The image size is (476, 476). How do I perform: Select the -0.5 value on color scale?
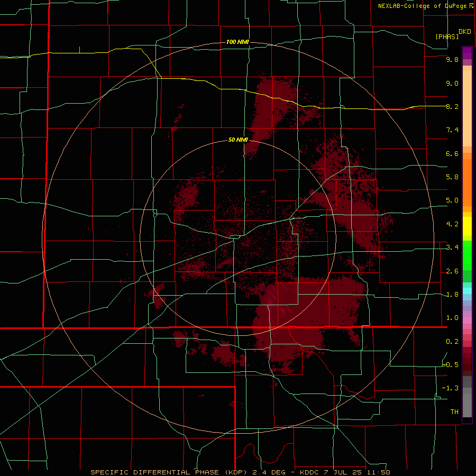[451, 365]
